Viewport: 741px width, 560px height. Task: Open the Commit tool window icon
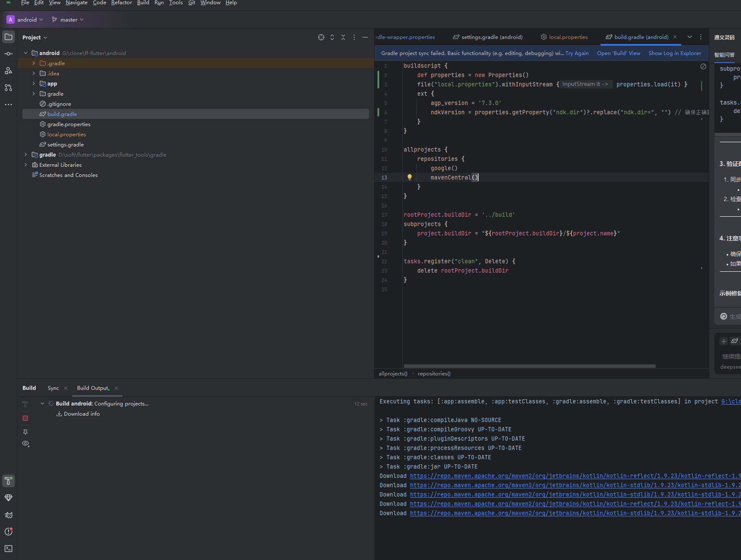pyautogui.click(x=8, y=54)
